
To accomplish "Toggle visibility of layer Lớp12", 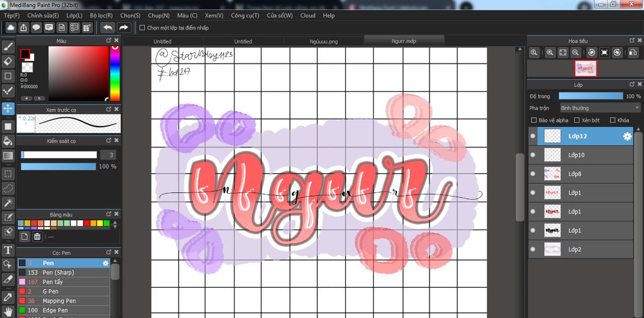I will (x=533, y=136).
